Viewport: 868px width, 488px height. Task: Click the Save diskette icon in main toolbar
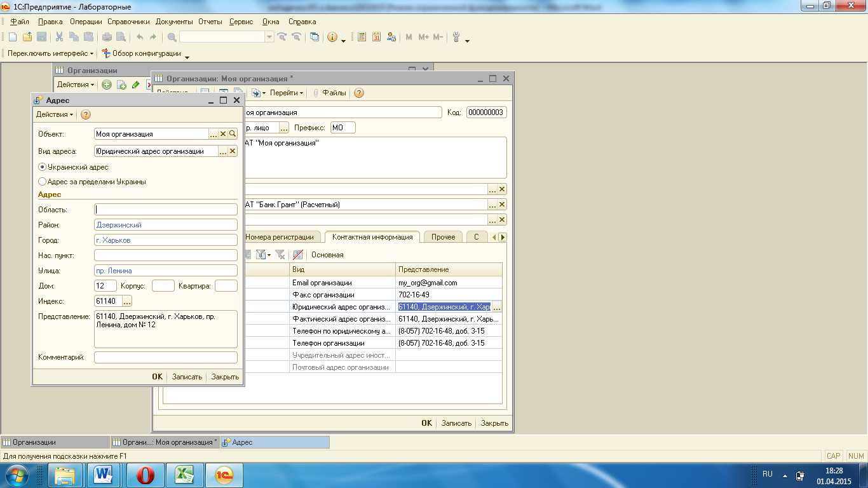click(41, 37)
